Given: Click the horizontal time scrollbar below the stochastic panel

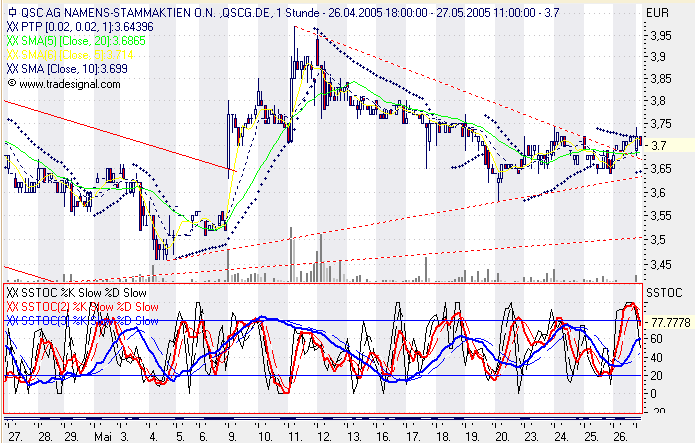Looking at the screenshot, I should coord(323,418).
